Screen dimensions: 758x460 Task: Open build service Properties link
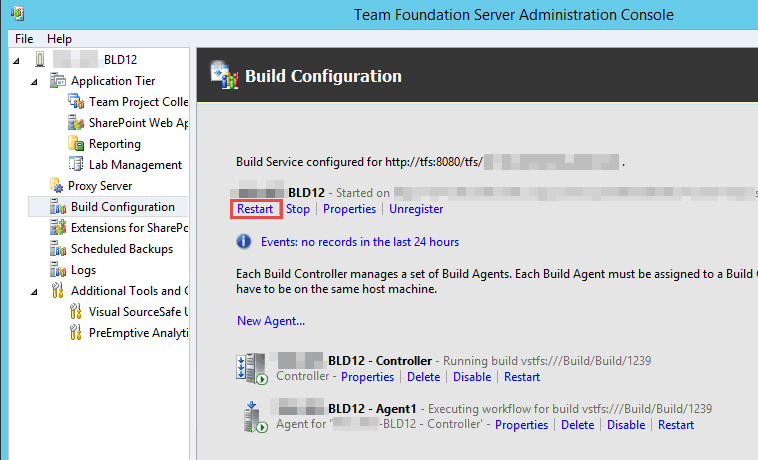coord(350,209)
